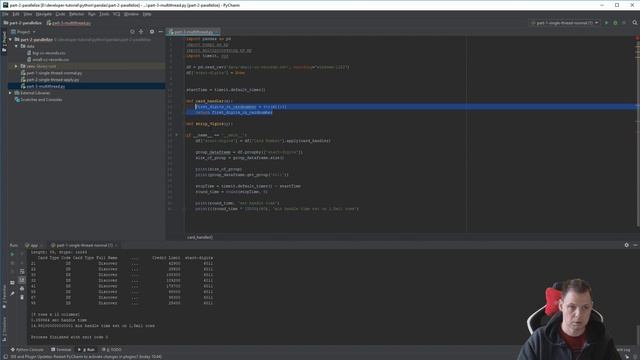Select the app tab in Run panel
The image size is (640, 360).
coord(33,245)
